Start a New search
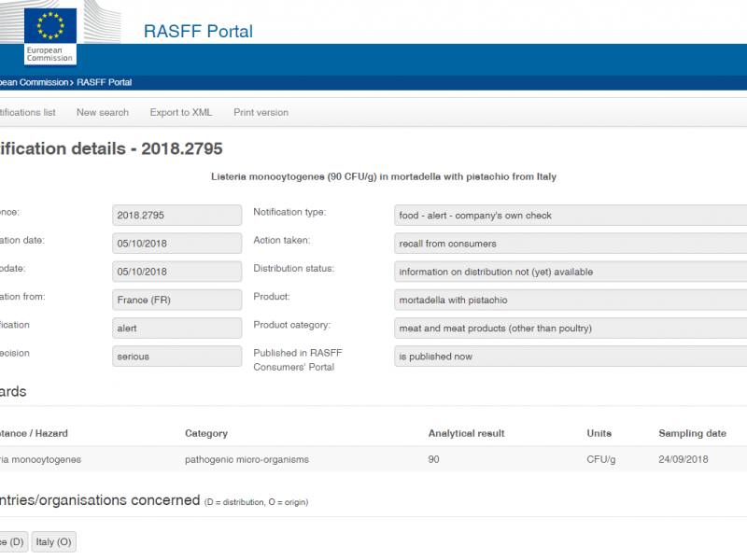The image size is (747, 560). 103,112
